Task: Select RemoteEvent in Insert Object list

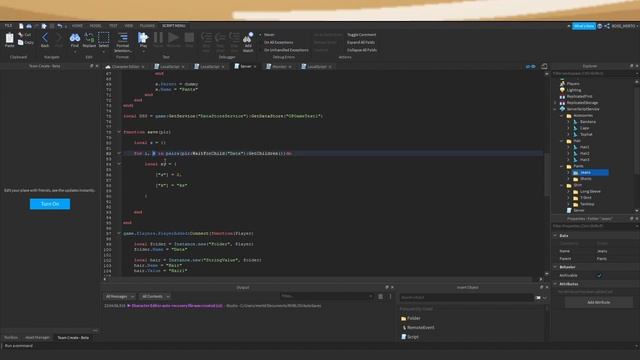Action: point(418,327)
